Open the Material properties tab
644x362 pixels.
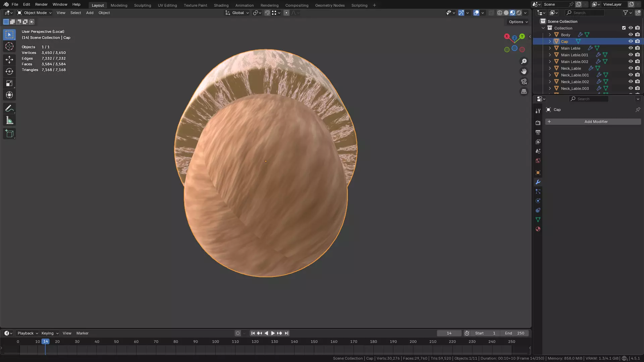click(538, 229)
